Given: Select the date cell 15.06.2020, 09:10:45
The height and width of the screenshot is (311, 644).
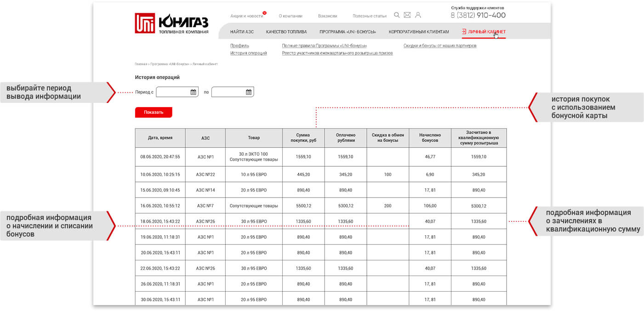Looking at the screenshot, I should [160, 190].
